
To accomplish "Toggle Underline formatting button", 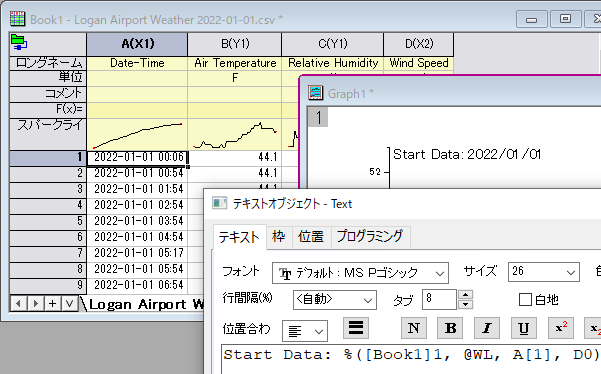I will tap(524, 328).
